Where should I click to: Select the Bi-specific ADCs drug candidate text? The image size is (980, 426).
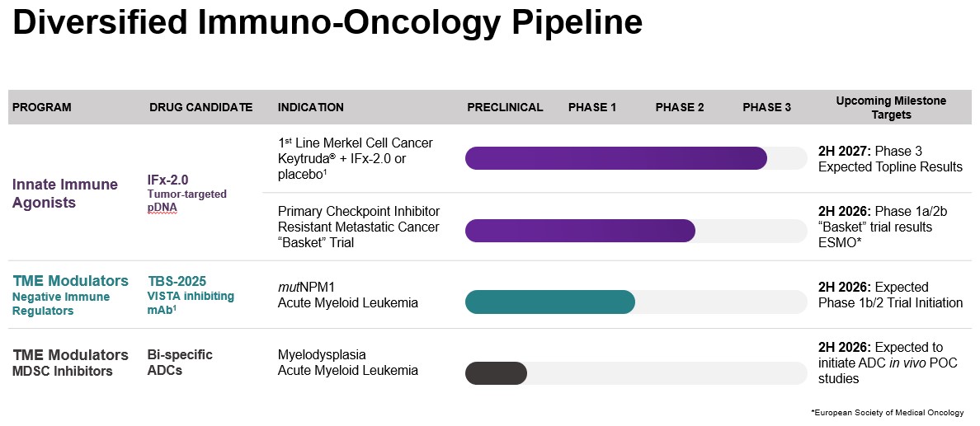pyautogui.click(x=180, y=363)
